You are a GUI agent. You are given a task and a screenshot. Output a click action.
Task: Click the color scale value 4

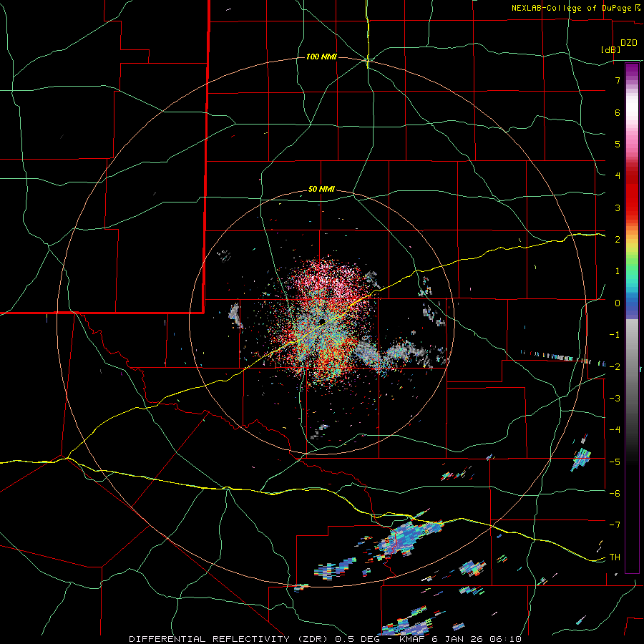pyautogui.click(x=618, y=175)
